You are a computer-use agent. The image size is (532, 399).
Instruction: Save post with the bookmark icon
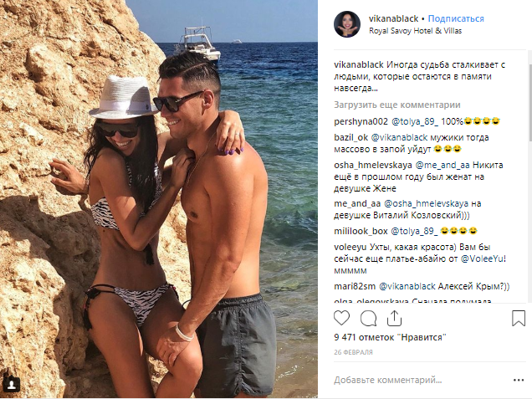[519, 318]
